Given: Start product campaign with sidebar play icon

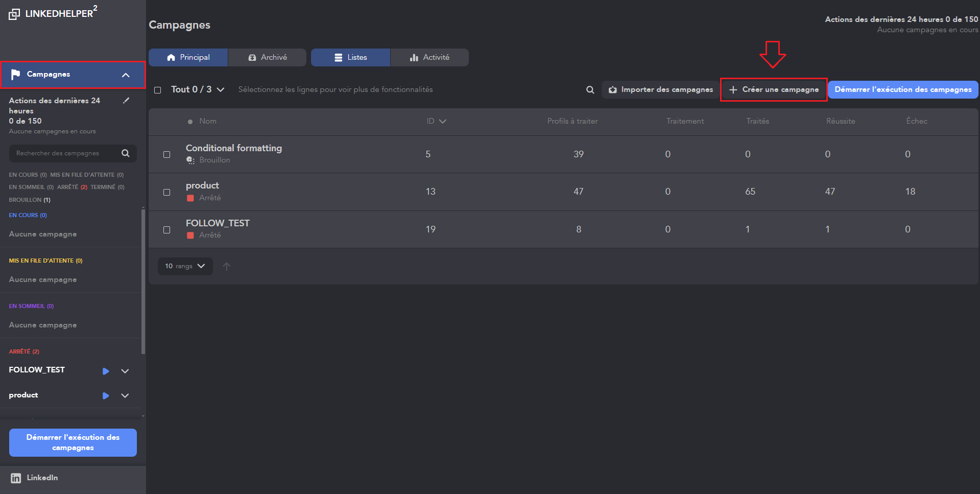Looking at the screenshot, I should pos(106,396).
